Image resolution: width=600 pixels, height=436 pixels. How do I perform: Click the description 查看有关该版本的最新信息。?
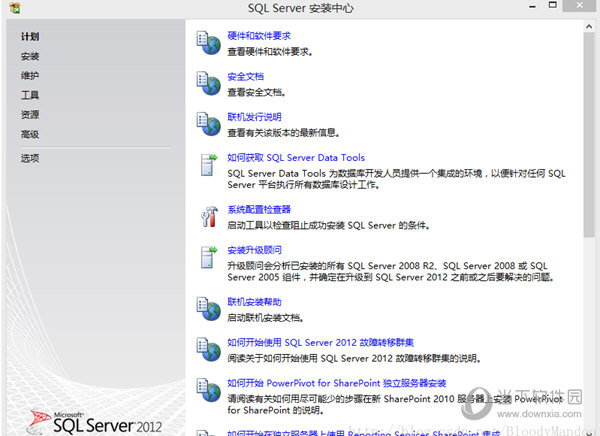(x=283, y=133)
